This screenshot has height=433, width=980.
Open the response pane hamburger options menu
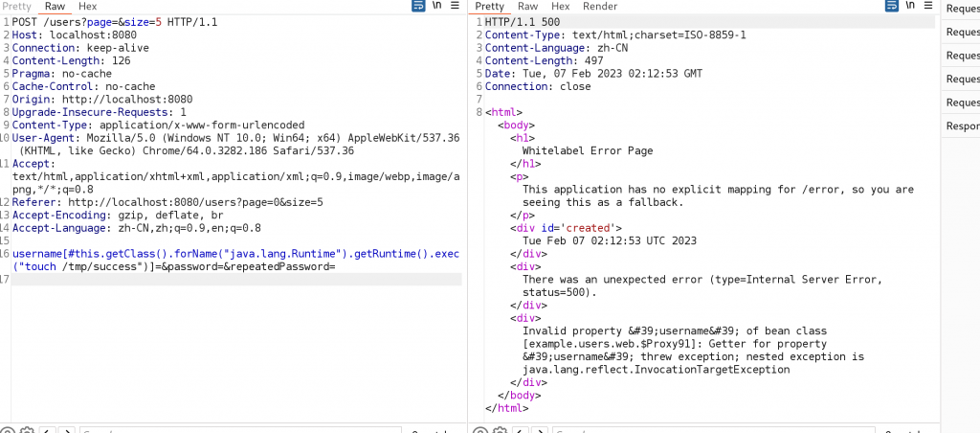(928, 6)
